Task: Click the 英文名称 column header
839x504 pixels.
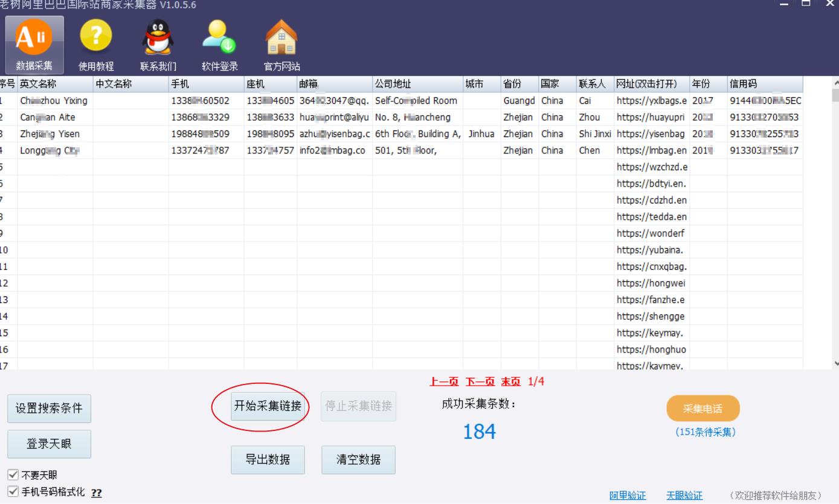Action: [x=56, y=85]
